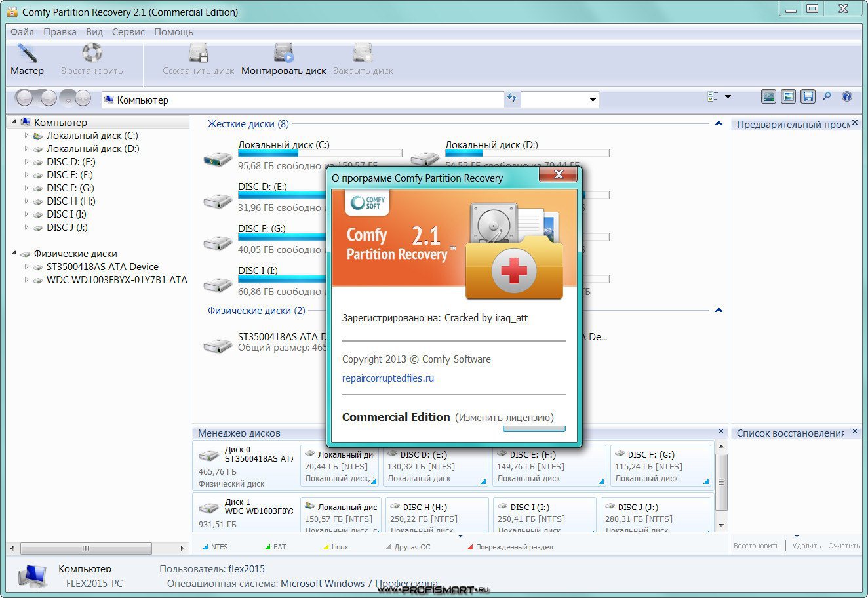Select DISC E: (F:) 149,76 ГБ partition
This screenshot has height=598, width=868.
tap(549, 466)
